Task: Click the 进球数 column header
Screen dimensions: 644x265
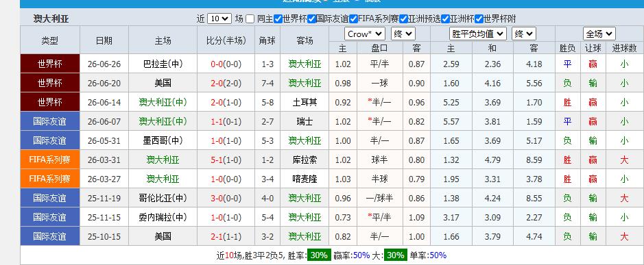Action: 624,48
